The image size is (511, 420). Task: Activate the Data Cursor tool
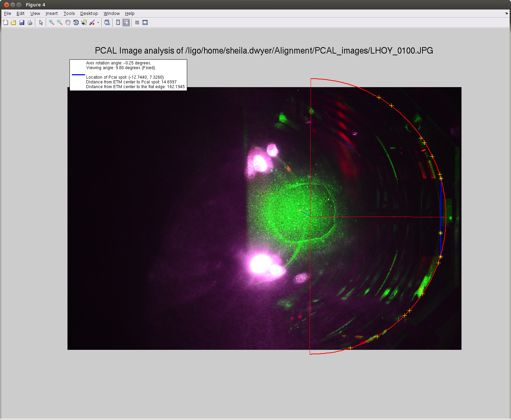pos(84,23)
